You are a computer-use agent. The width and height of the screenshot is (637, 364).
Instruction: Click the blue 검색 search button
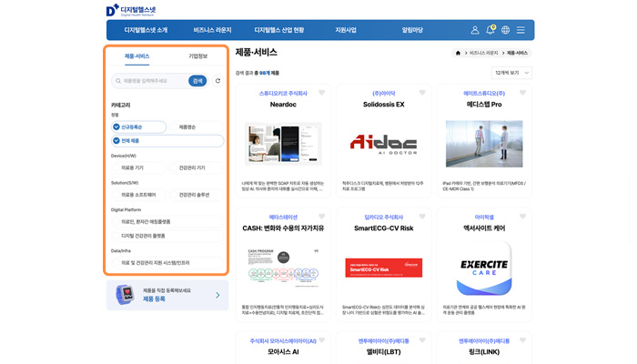197,81
